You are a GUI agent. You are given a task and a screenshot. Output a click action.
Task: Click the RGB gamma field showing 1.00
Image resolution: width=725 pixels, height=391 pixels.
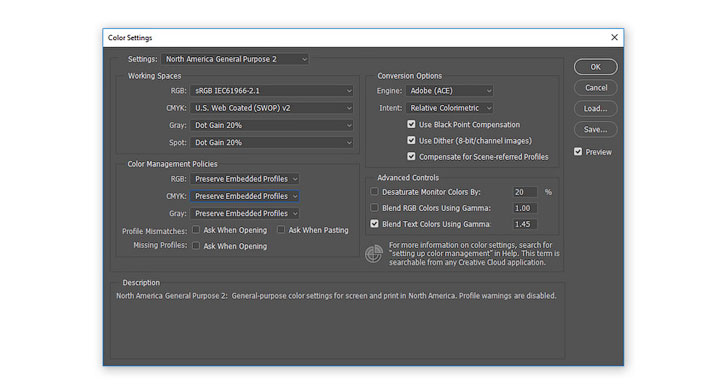[x=525, y=208]
